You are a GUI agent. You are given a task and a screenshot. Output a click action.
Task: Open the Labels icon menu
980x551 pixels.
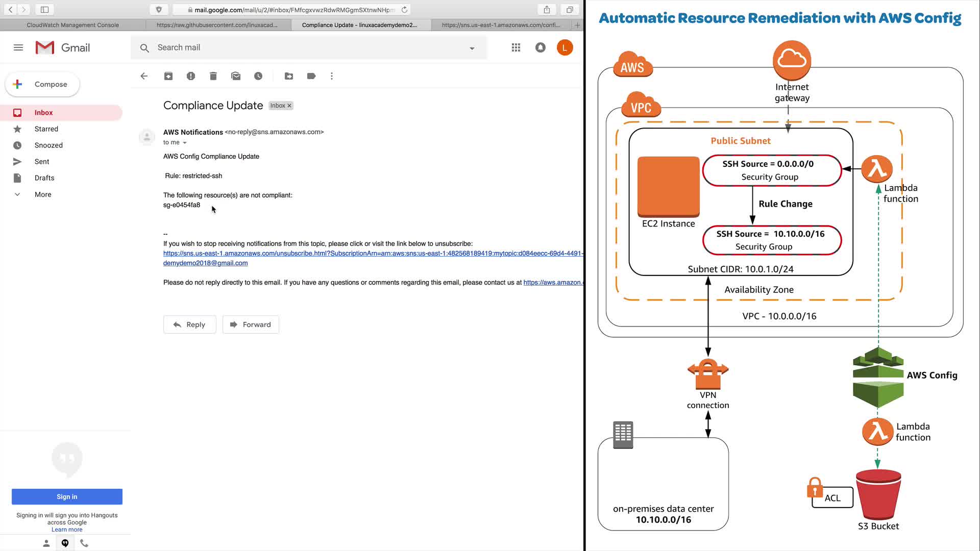pos(311,76)
